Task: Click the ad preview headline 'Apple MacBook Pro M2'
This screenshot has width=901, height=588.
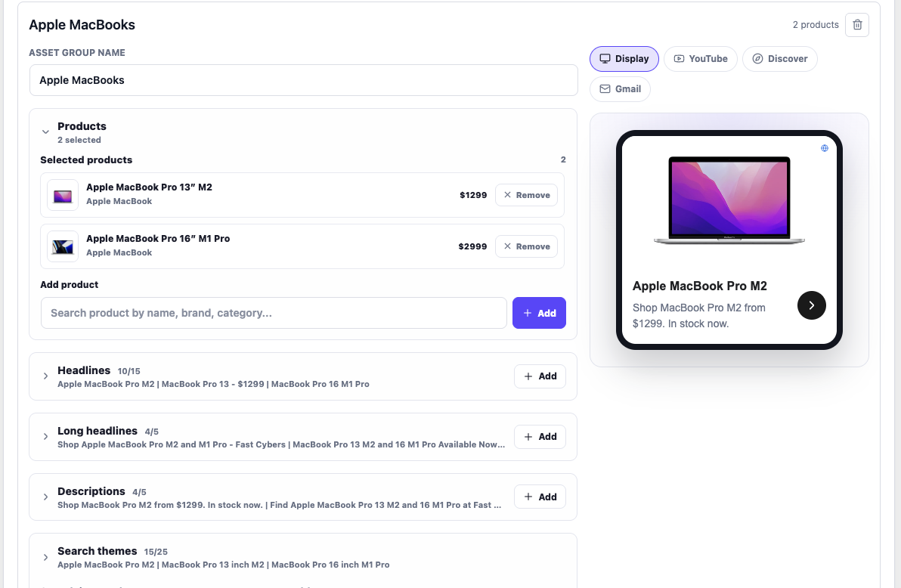Action: 699,286
